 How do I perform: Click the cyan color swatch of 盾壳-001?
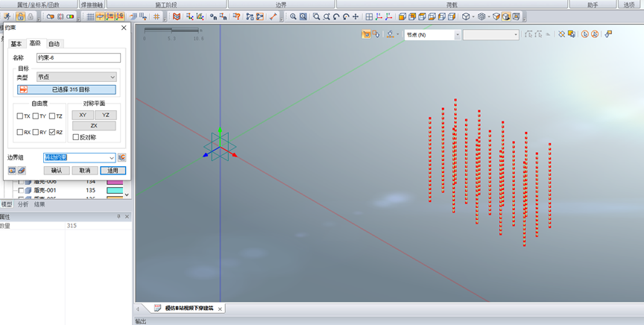(x=115, y=191)
